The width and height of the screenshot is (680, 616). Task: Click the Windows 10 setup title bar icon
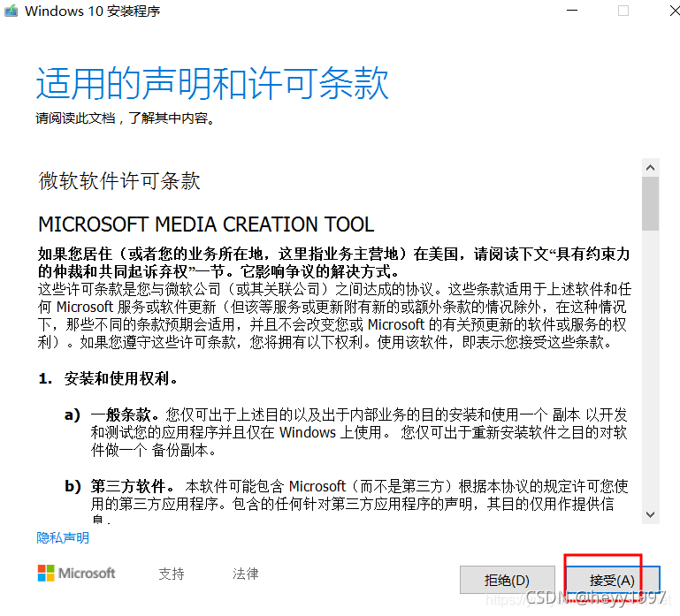pos(11,11)
